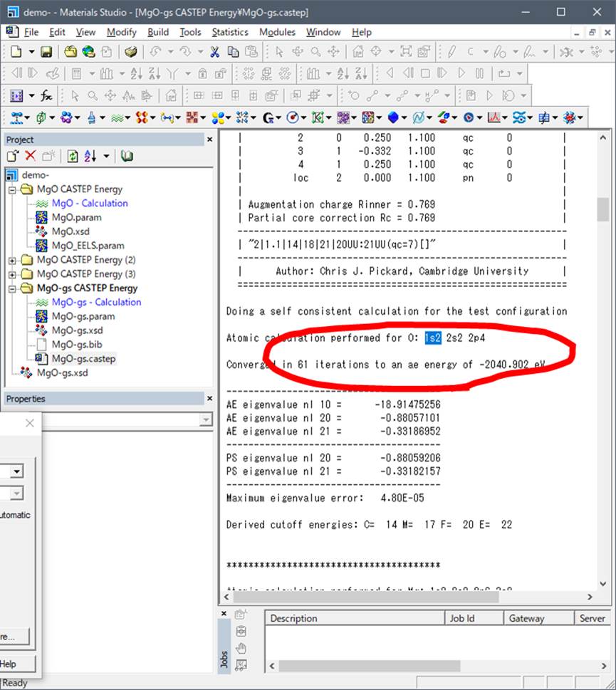Select the demo- project root node
The width and height of the screenshot is (616, 690).
coord(35,175)
